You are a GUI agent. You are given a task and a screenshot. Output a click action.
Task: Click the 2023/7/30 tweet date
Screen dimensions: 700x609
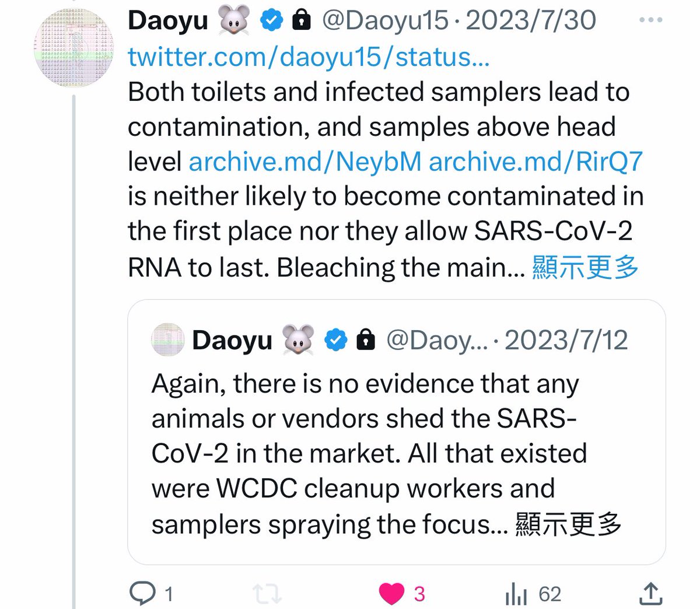531,21
